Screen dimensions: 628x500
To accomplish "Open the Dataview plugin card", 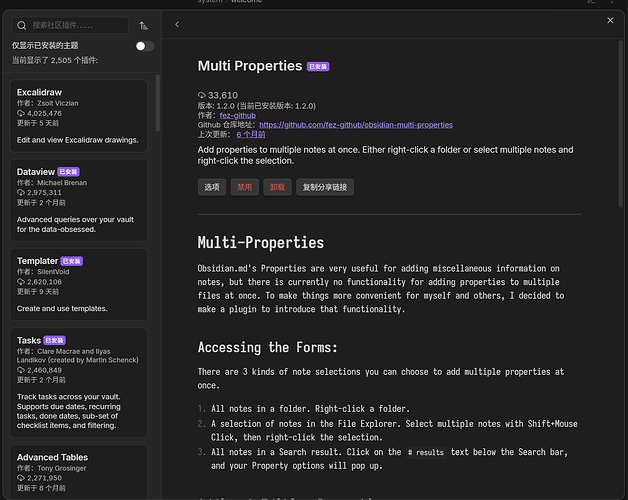I will (78, 200).
